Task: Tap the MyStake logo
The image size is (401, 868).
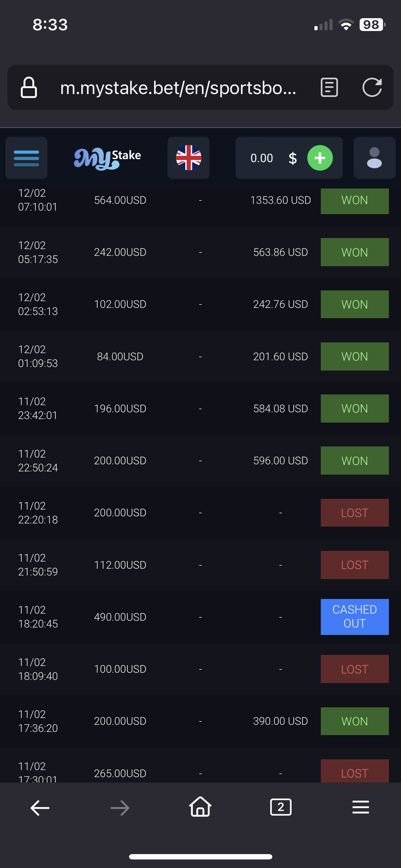Action: coord(107,158)
